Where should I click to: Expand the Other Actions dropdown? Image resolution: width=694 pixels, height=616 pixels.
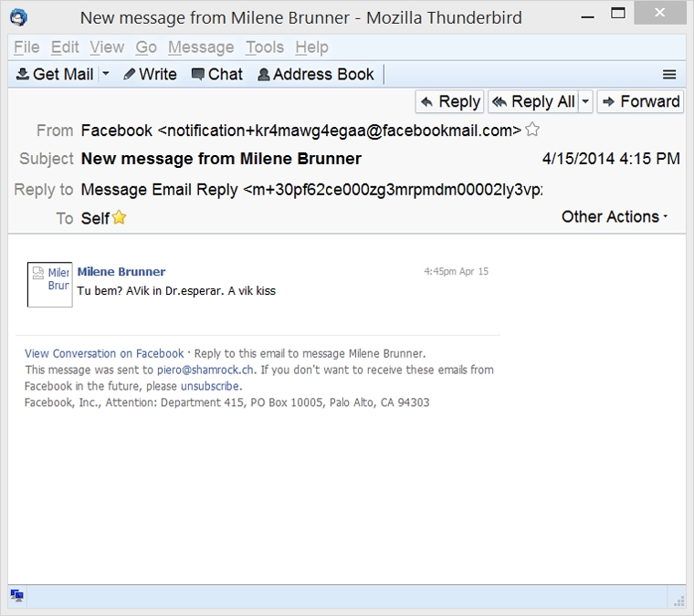[615, 216]
